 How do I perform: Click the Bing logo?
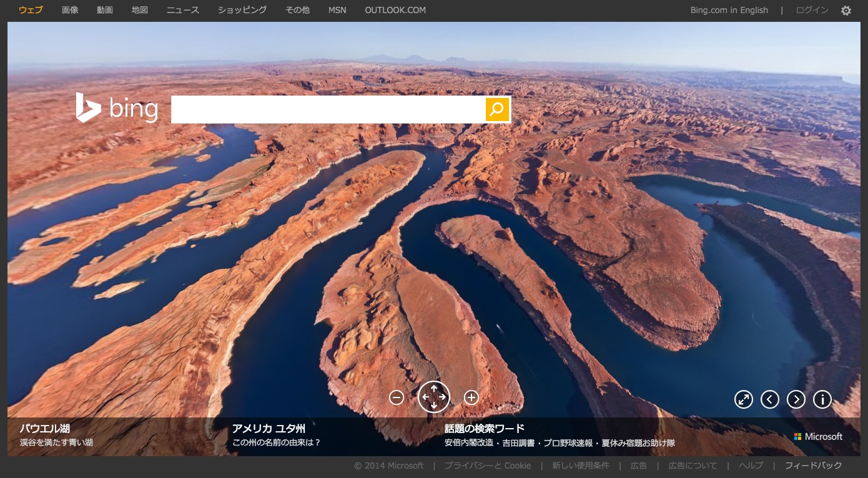(x=117, y=108)
